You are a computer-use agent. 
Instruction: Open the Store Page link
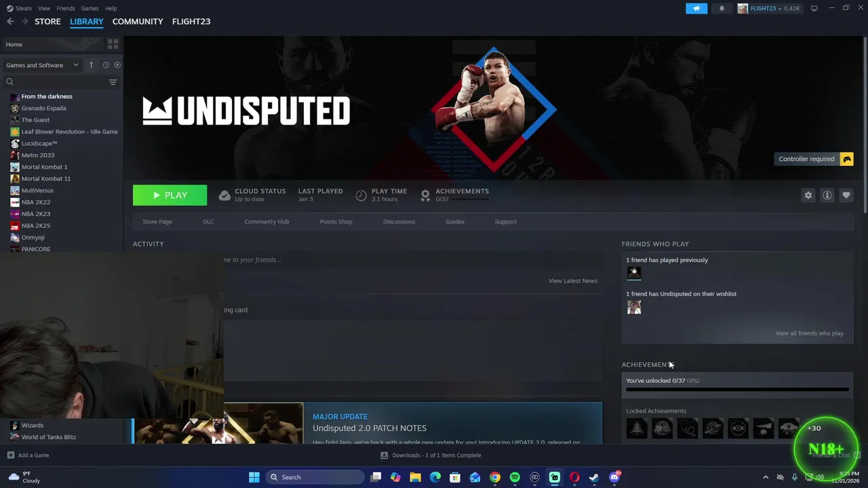pos(157,222)
